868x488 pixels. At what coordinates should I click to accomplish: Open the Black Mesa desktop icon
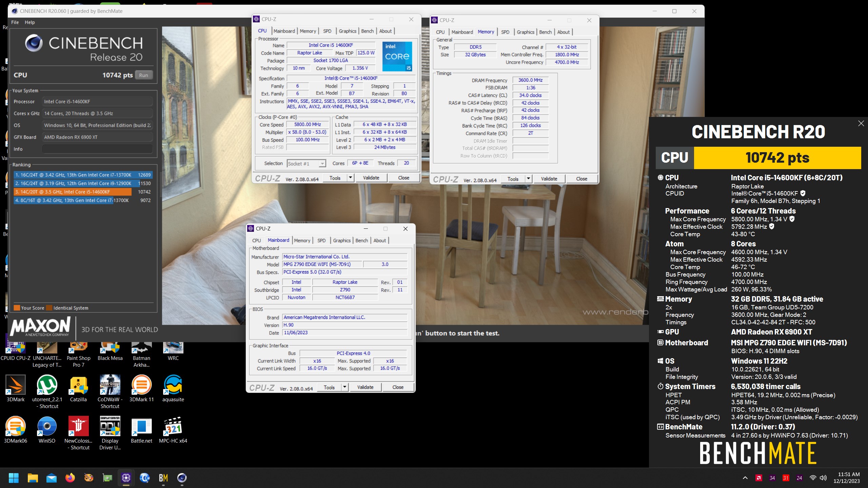click(110, 347)
